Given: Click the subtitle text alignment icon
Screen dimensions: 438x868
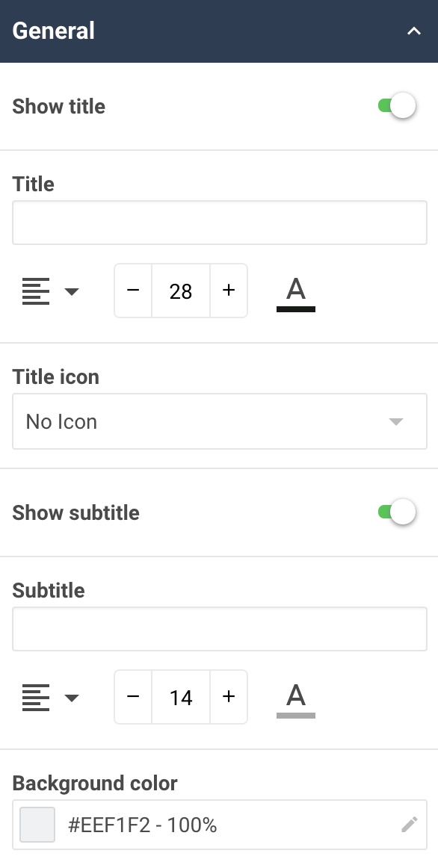Looking at the screenshot, I should [36, 697].
